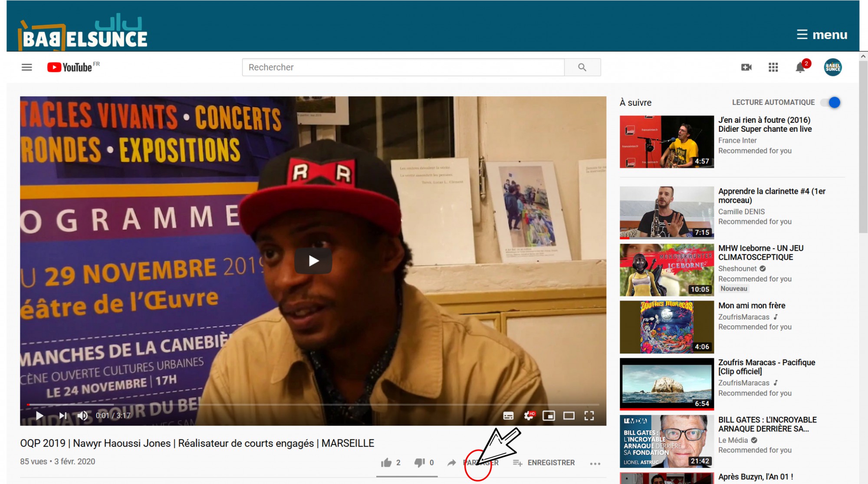The height and width of the screenshot is (484, 868).
Task: Click title Mon ami mon frère
Action: [752, 305]
